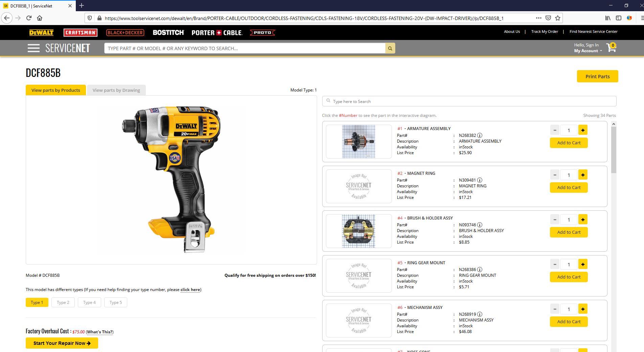The width and height of the screenshot is (644, 352).
Task: Select the Type 4 model type
Action: (89, 302)
